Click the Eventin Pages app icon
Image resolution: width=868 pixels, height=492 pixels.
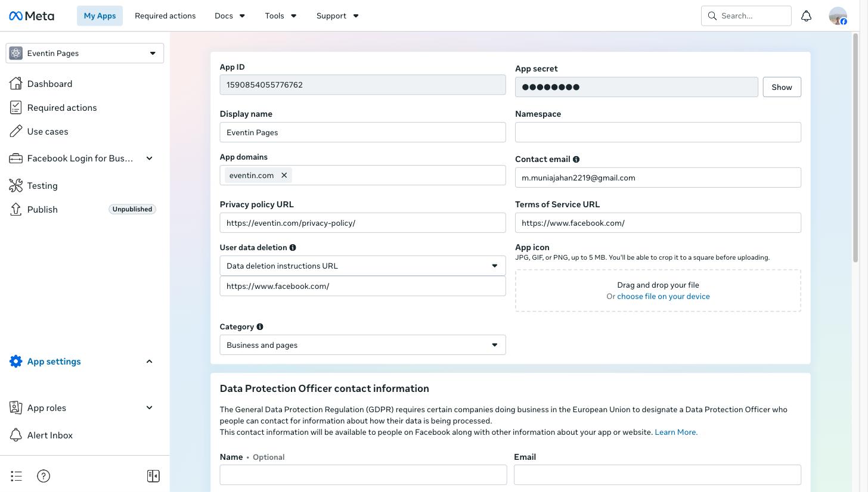pos(16,53)
